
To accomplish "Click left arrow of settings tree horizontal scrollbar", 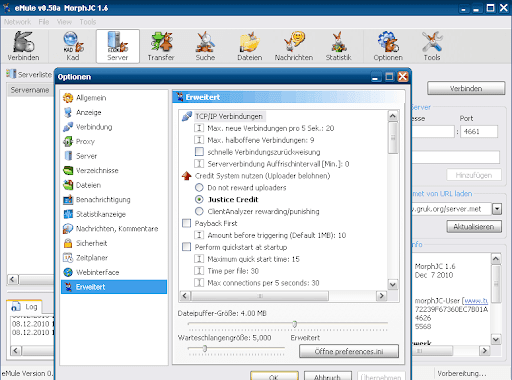I will [x=185, y=296].
